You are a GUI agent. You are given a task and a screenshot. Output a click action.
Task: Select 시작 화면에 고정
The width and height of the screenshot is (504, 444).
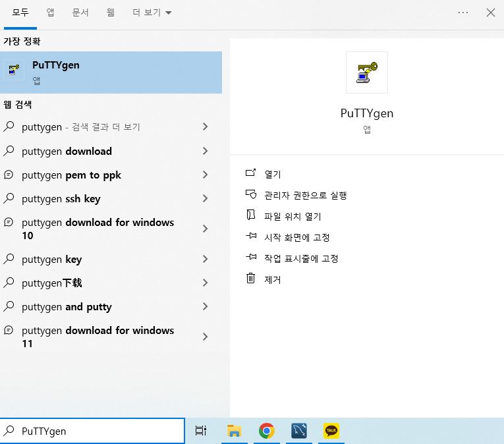(297, 238)
